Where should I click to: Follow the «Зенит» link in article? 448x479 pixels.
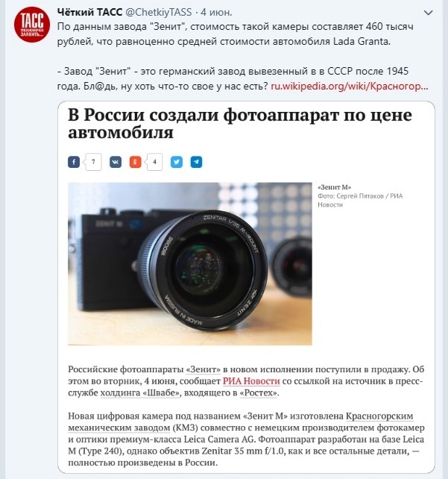coord(204,369)
